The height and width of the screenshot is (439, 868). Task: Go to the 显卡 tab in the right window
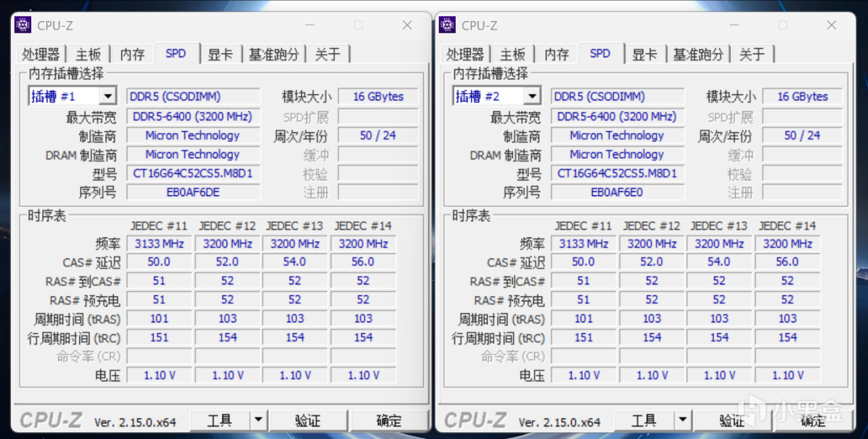[645, 54]
